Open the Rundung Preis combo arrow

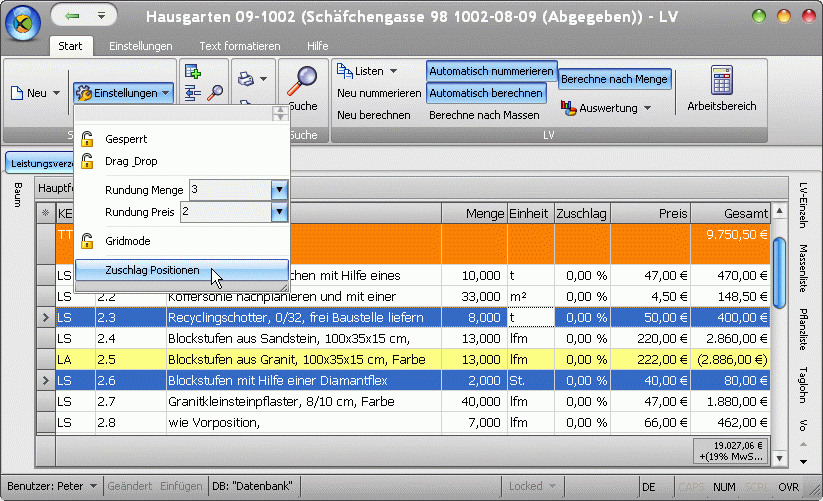(x=279, y=212)
